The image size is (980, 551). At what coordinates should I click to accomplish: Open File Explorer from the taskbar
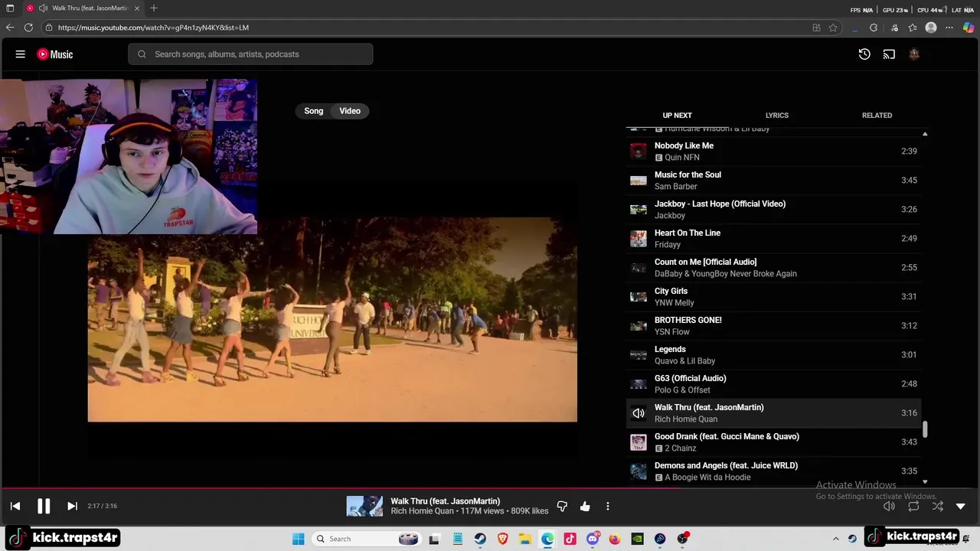525,539
